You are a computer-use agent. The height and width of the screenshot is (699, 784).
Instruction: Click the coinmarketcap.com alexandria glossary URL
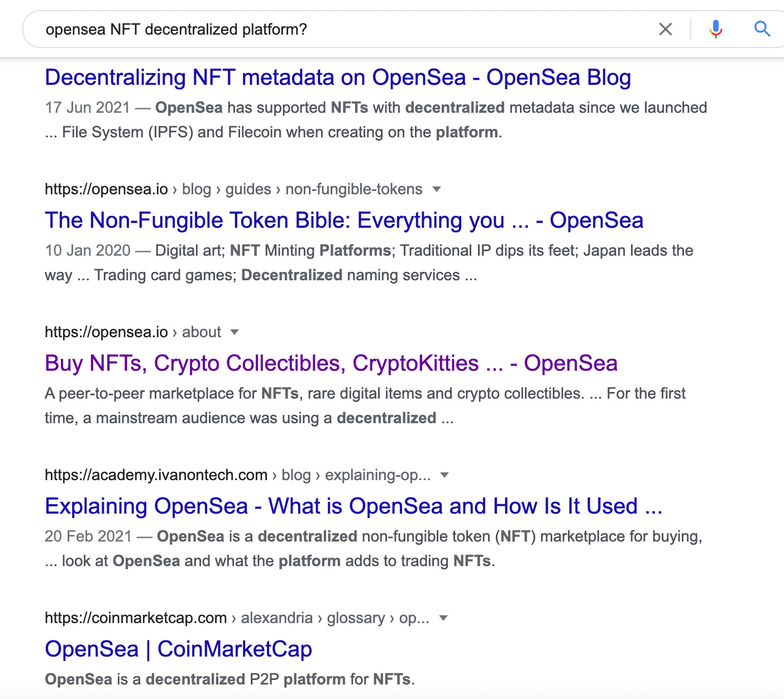pyautogui.click(x=237, y=618)
